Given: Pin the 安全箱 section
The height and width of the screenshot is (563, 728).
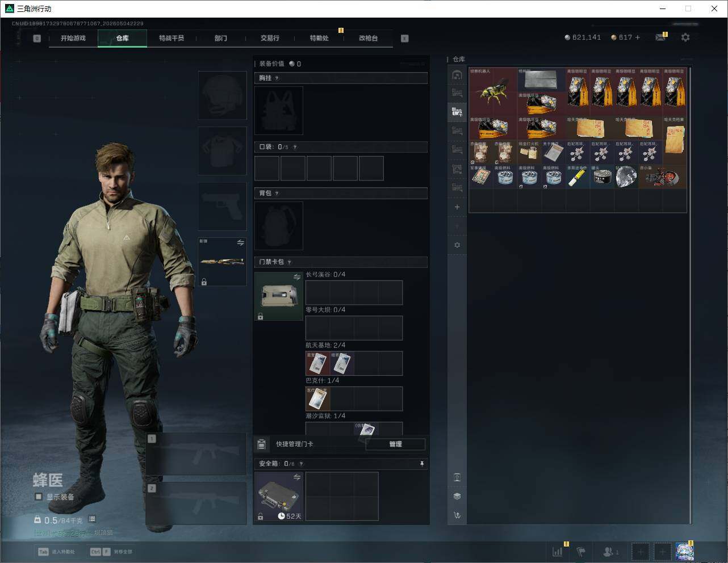Looking at the screenshot, I should [x=422, y=464].
